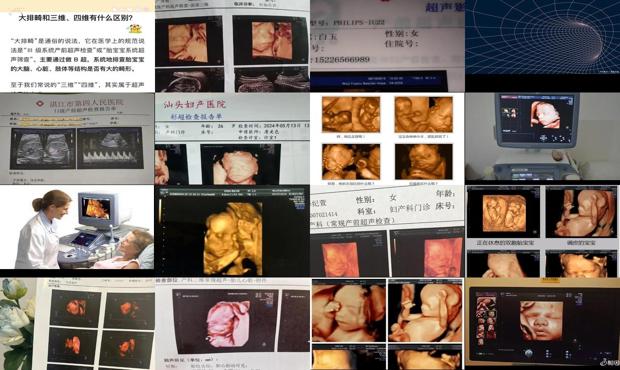Open the pink 3D fetal scan report thumbnail
The height and width of the screenshot is (370, 620).
pyautogui.click(x=232, y=324)
